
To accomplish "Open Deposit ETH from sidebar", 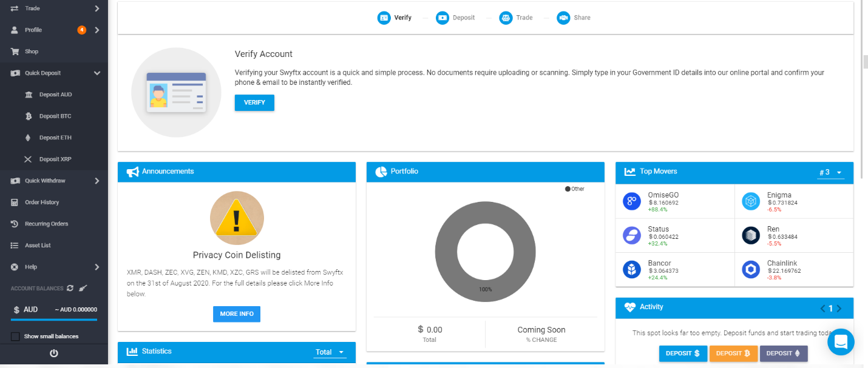I will click(x=55, y=138).
